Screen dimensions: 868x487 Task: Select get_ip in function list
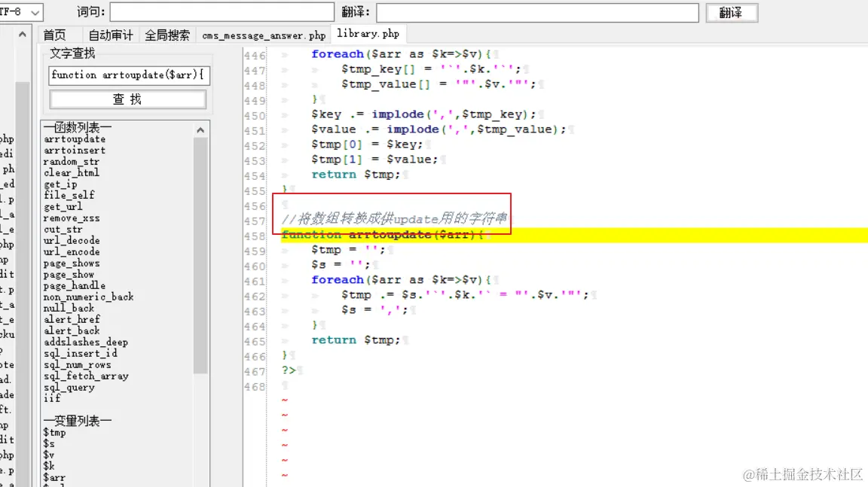60,184
